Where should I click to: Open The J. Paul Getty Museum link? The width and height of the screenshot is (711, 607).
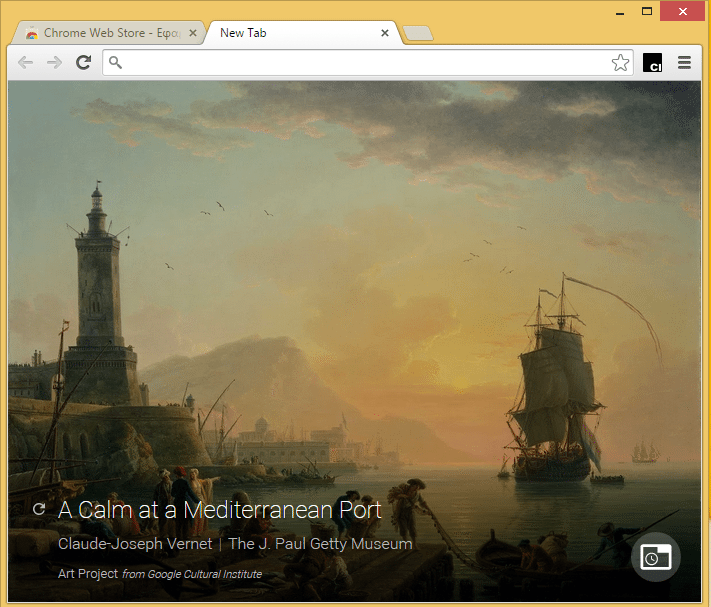click(x=320, y=544)
